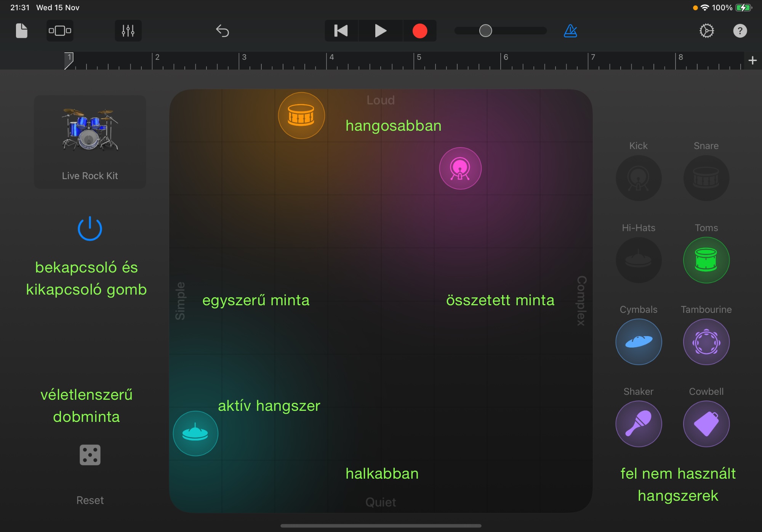Go to beginning of song
This screenshot has height=532, width=762.
coord(341,31)
